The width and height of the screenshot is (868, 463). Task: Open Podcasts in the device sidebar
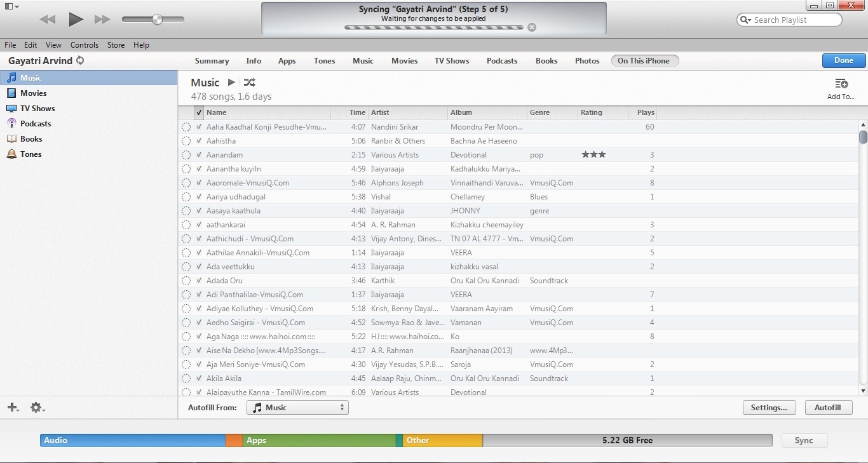(x=89, y=123)
